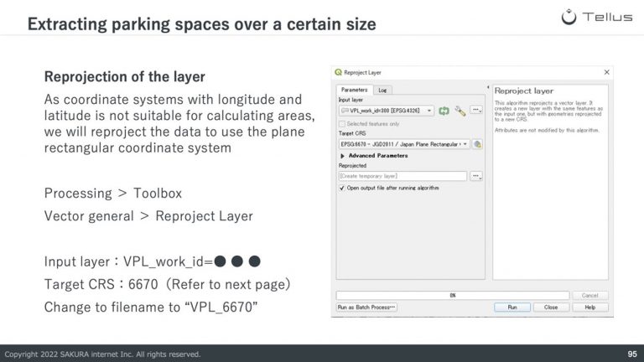Browse input layer with ellipsis button

476,110
